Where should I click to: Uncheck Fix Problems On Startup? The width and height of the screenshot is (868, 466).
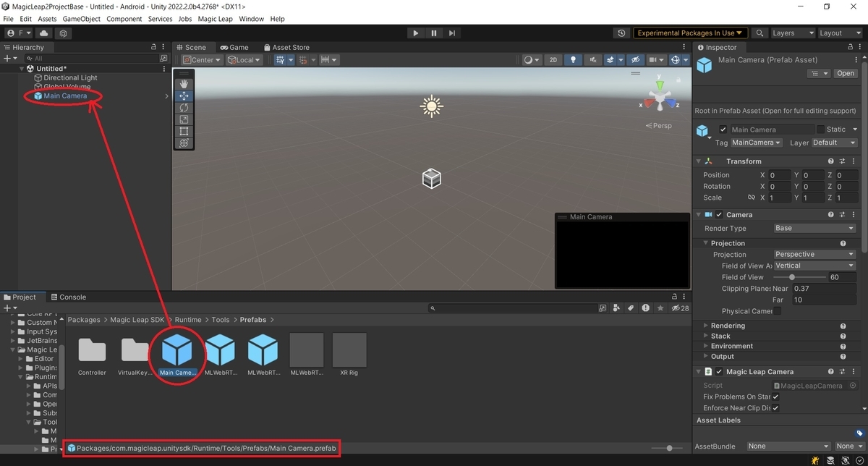(x=775, y=397)
